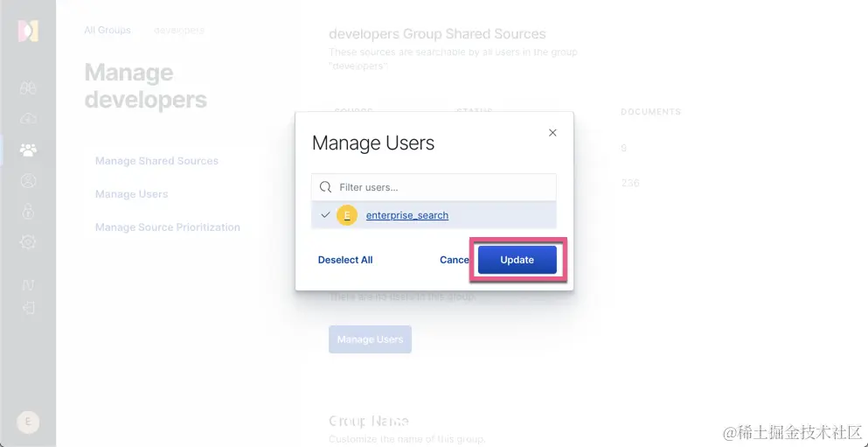Click the search application icon above logout
Screen dimensions: 868x447
(x=28, y=285)
